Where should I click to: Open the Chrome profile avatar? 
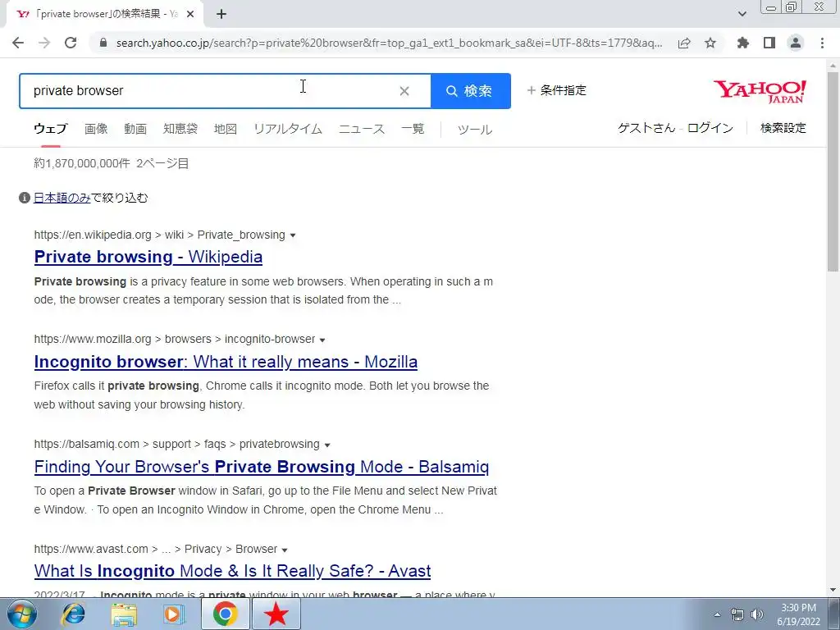click(x=796, y=43)
